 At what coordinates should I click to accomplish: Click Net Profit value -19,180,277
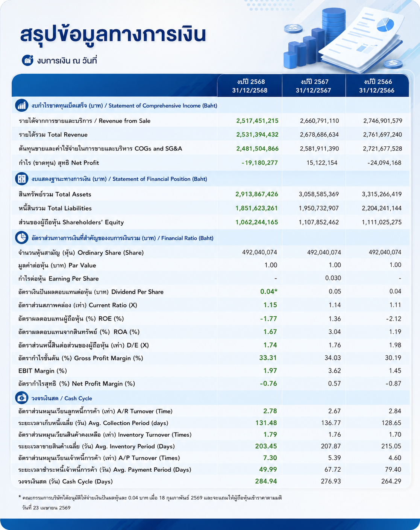tap(260, 163)
